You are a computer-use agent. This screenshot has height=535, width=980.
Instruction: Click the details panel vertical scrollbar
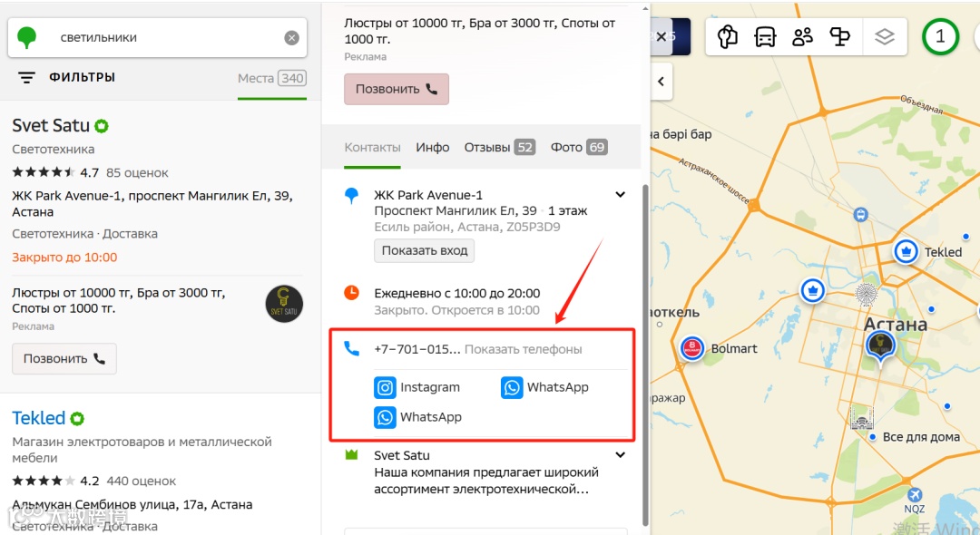coord(646,355)
